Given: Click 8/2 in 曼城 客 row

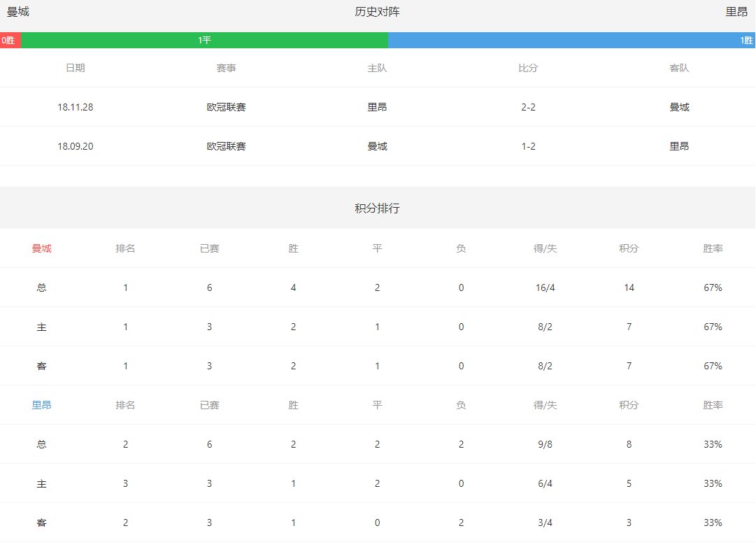Looking at the screenshot, I should point(545,366).
